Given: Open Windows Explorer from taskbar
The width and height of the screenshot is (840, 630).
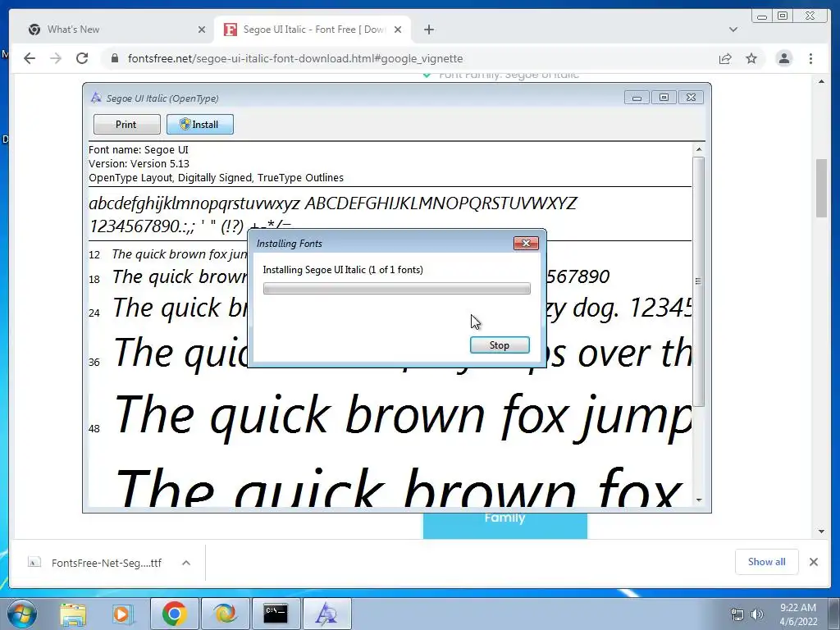Looking at the screenshot, I should click(x=73, y=614).
